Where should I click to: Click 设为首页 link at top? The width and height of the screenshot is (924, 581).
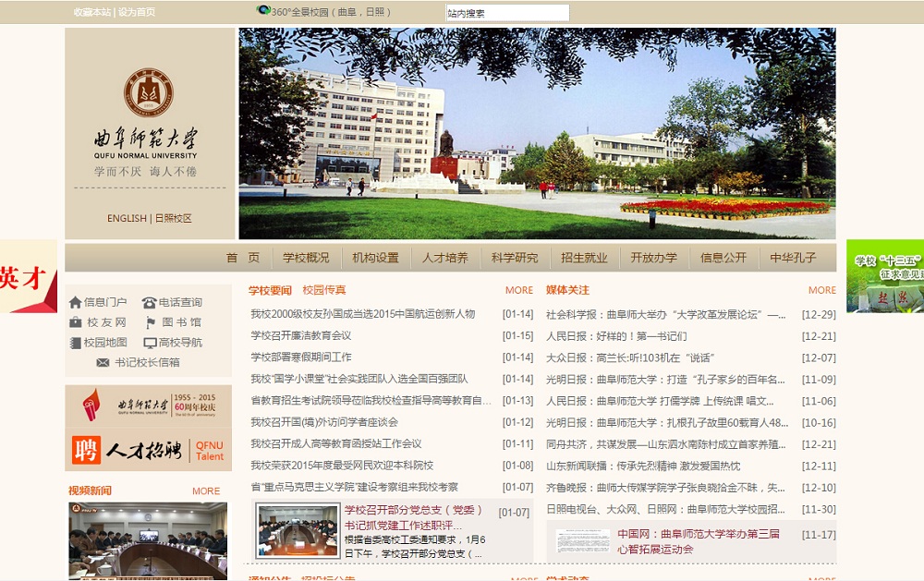137,12
